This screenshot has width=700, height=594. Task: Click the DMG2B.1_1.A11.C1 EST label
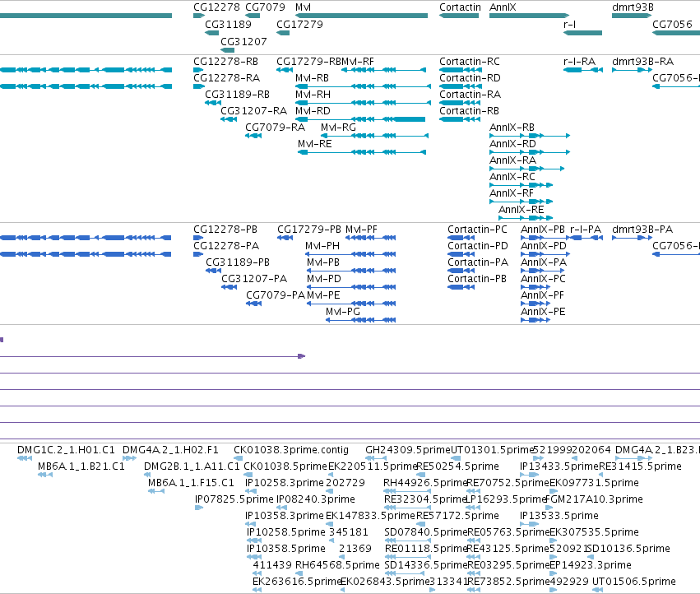[x=192, y=466]
